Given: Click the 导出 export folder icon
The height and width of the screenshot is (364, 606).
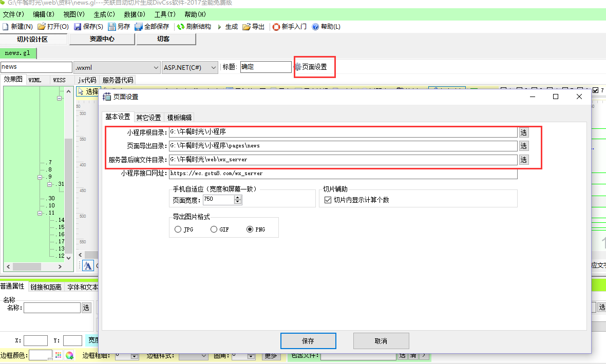Looking at the screenshot, I should tap(246, 27).
